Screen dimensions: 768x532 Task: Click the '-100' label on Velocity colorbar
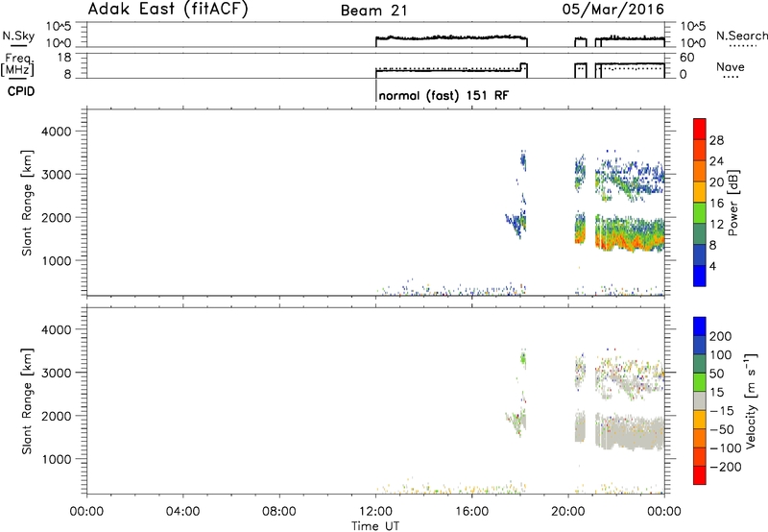point(726,448)
